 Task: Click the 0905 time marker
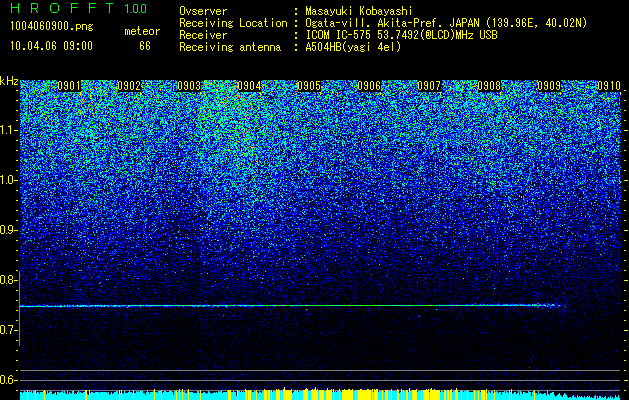tap(309, 86)
